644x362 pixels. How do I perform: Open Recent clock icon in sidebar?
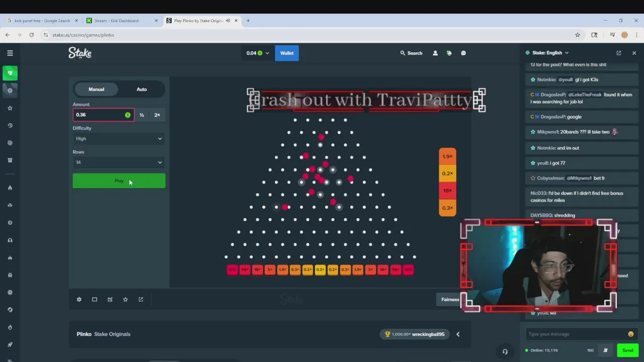(x=10, y=125)
